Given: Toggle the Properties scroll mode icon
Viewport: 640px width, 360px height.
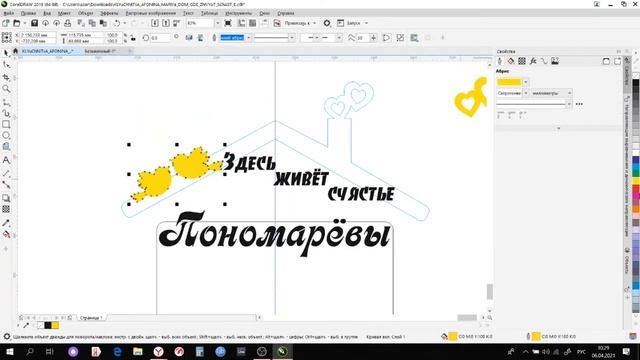Looking at the screenshot, I should coord(606,61).
